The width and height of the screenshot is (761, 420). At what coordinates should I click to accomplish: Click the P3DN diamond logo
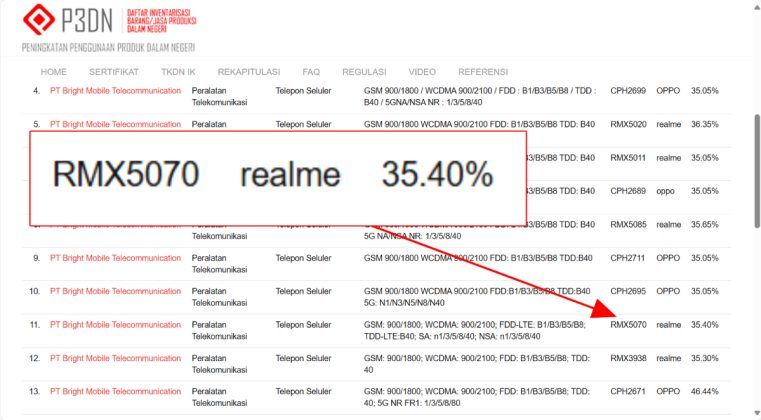coord(39,19)
